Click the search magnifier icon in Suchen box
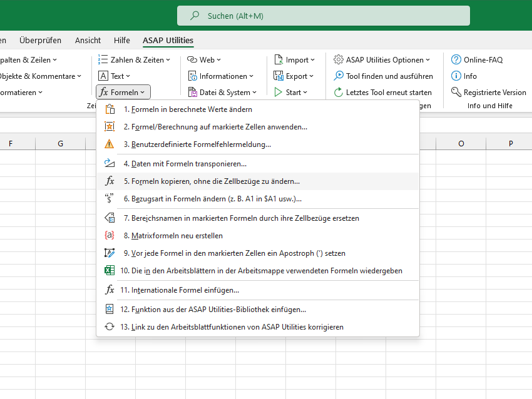The image size is (532, 399). pos(195,16)
